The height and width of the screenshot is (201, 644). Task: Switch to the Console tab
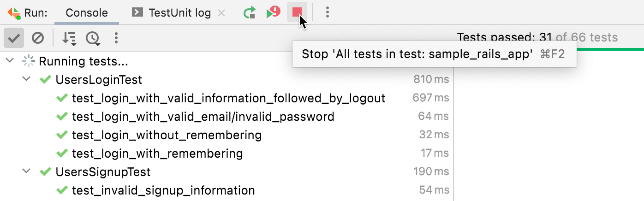(x=87, y=13)
